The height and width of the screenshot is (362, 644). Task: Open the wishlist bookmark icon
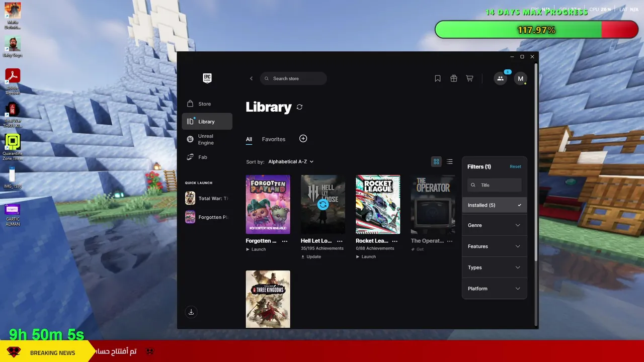coord(438,78)
